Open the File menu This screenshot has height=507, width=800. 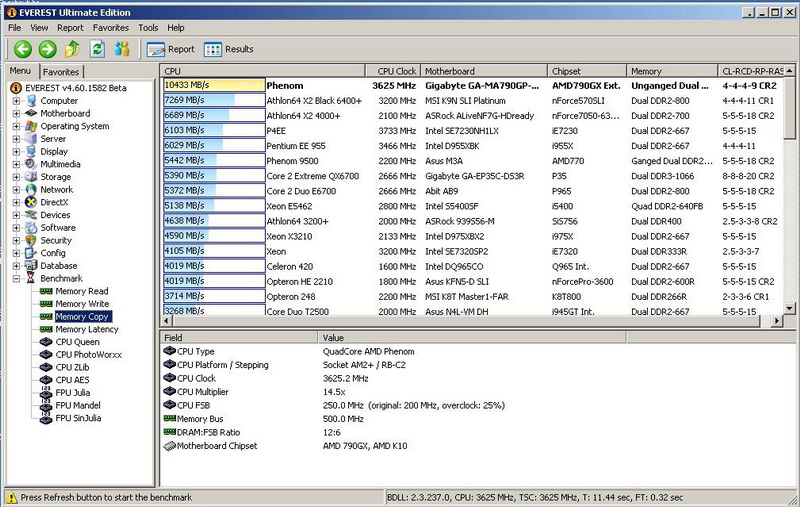click(x=14, y=28)
